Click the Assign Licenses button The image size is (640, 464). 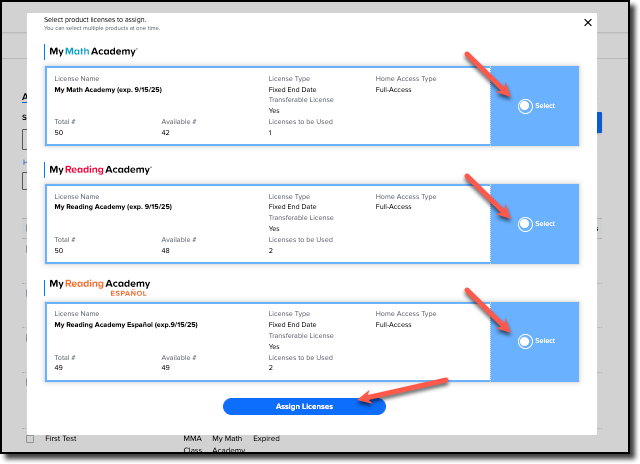point(304,406)
